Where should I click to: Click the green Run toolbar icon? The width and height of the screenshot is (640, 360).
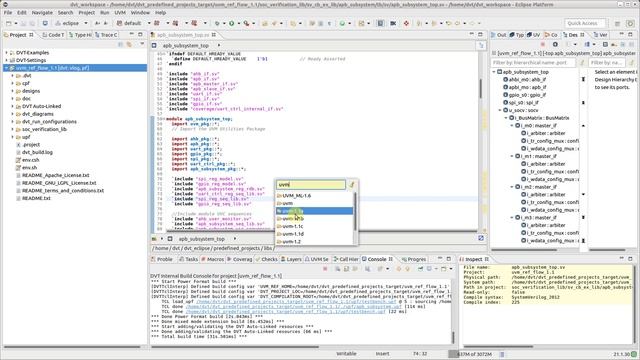pos(231,23)
